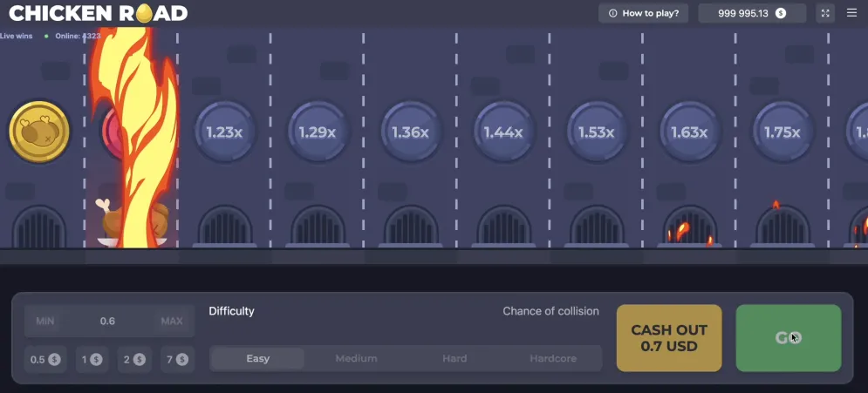Click the 1.44x multiplier manhole
868x393 pixels.
pos(503,132)
